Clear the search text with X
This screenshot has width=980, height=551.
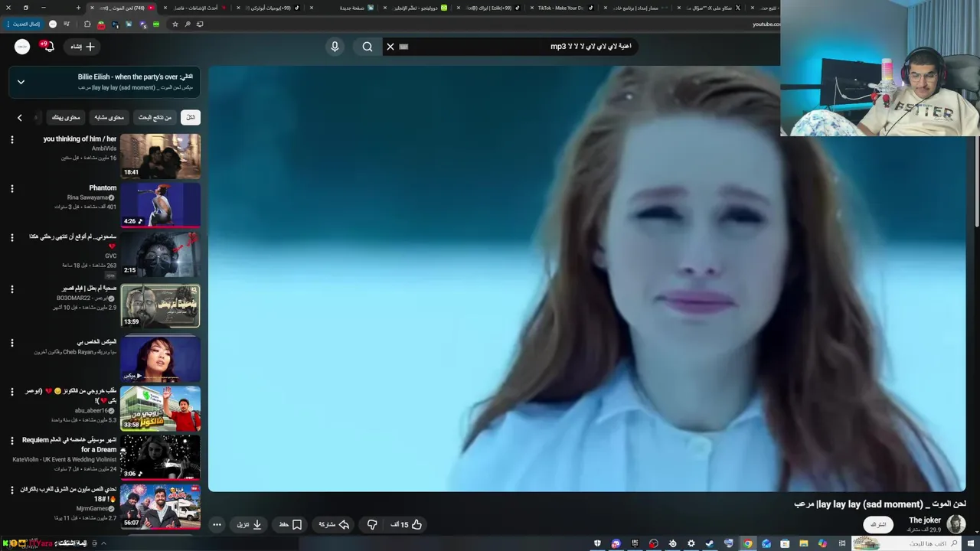click(390, 47)
